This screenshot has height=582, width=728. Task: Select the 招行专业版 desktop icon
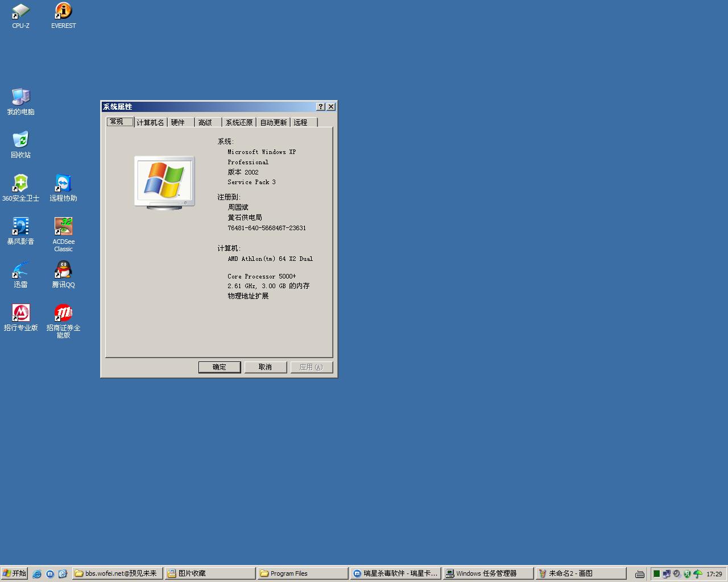pyautogui.click(x=20, y=318)
